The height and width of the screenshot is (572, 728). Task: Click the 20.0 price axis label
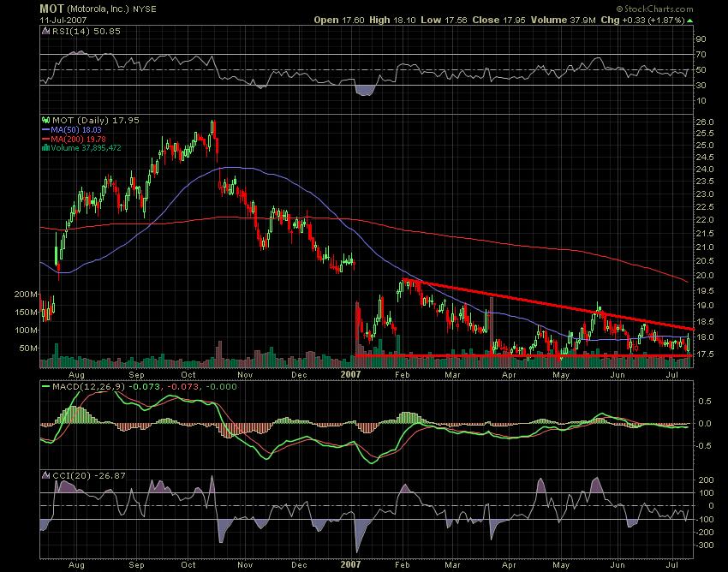[x=705, y=276]
